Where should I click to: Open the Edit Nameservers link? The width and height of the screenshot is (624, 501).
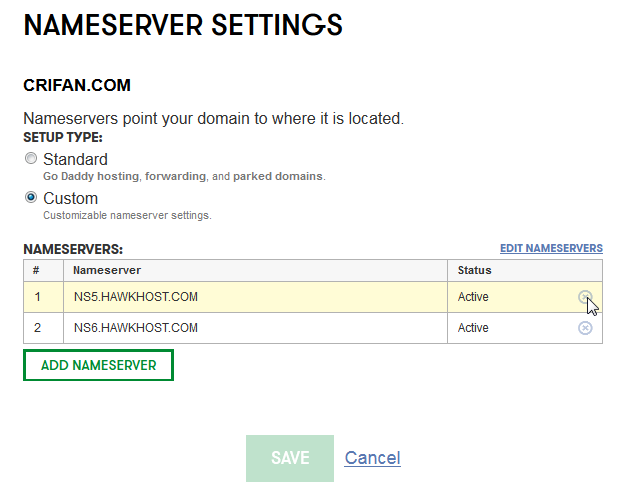(x=551, y=248)
